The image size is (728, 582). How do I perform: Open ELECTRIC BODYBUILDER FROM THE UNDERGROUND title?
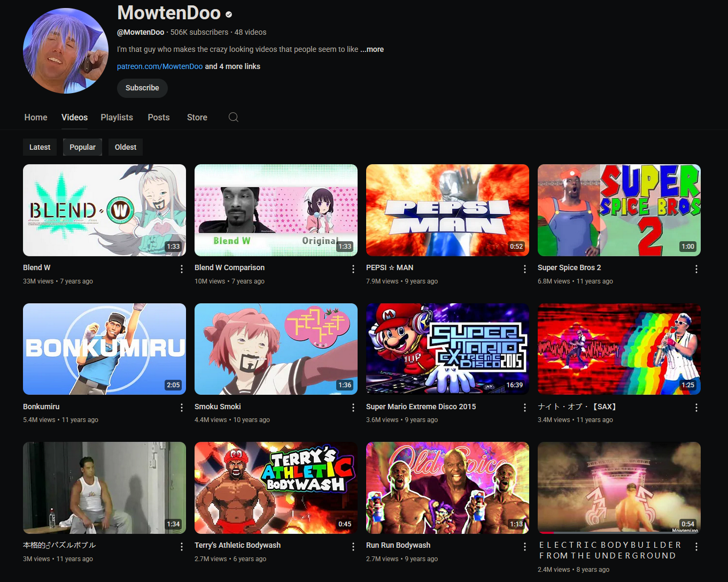610,550
